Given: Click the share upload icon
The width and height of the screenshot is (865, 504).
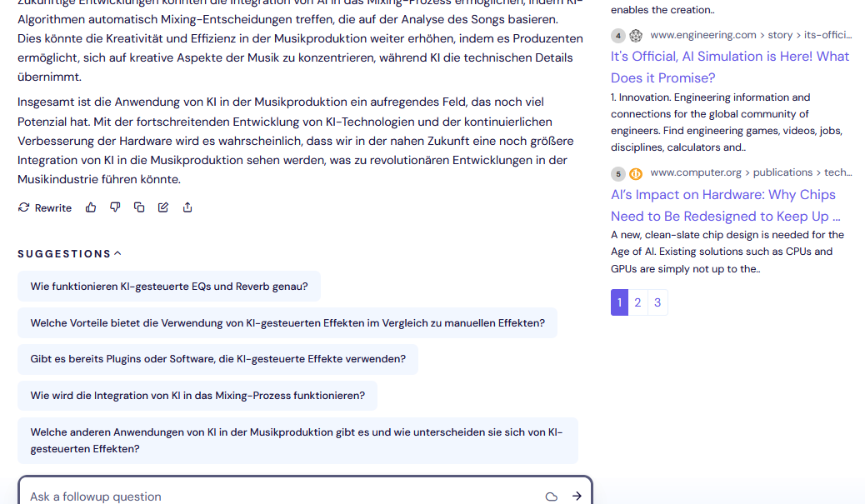Looking at the screenshot, I should [187, 207].
